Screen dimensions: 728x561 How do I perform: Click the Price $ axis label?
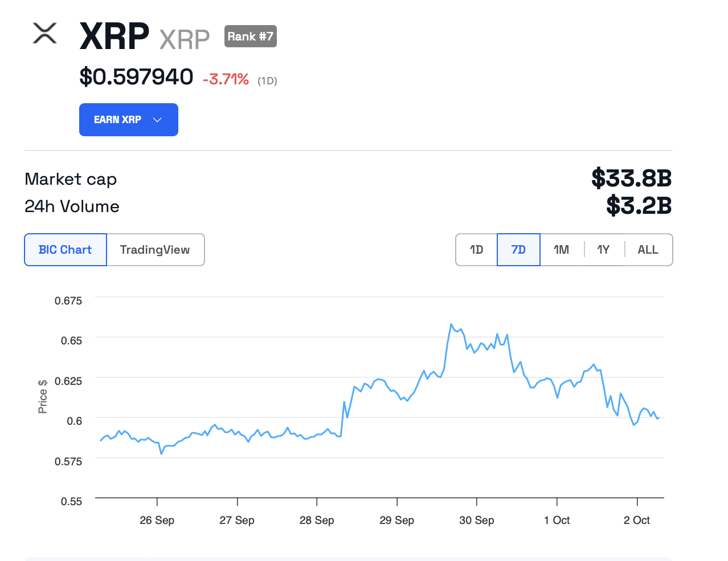tap(43, 396)
